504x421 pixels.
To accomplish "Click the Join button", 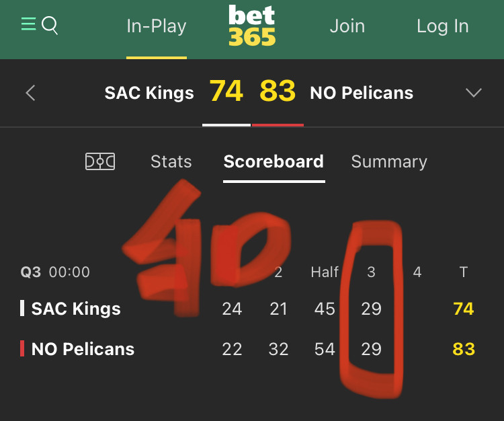I will tap(347, 26).
